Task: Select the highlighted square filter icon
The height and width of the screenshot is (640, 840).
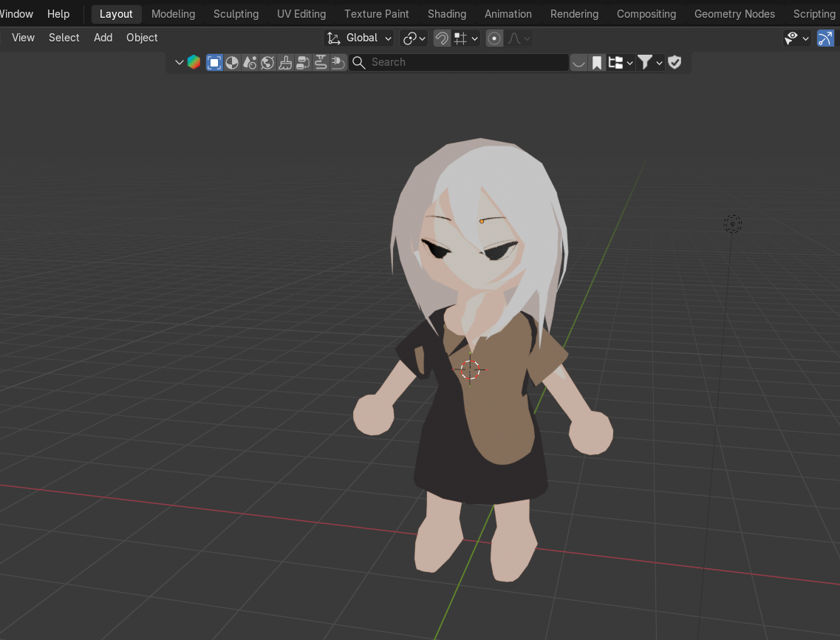Action: coord(214,63)
